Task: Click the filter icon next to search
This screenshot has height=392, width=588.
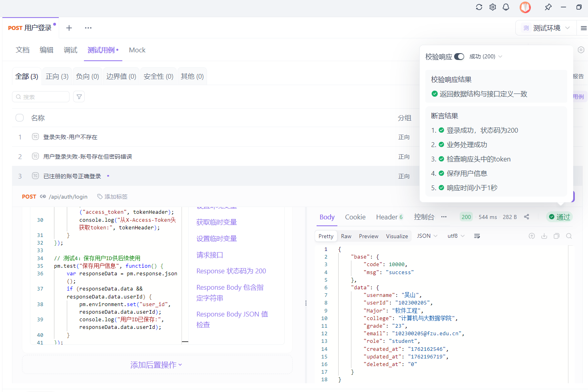Action: coord(79,97)
